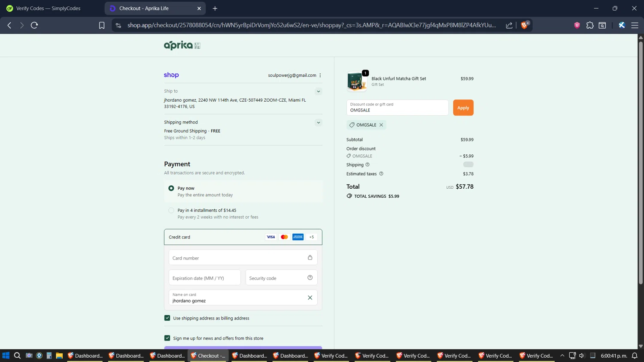Close the Checkout - Aprika Life tab

pos(199,8)
